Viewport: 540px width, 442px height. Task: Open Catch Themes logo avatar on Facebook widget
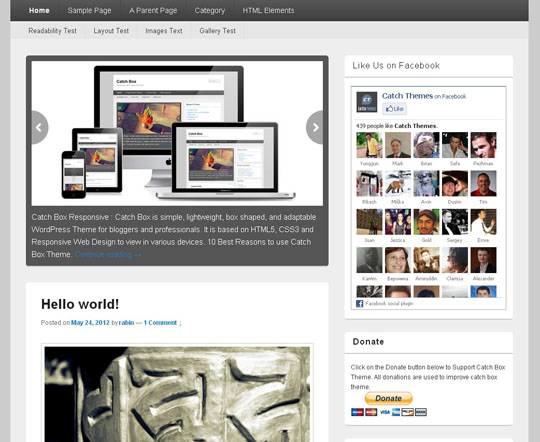[x=366, y=102]
